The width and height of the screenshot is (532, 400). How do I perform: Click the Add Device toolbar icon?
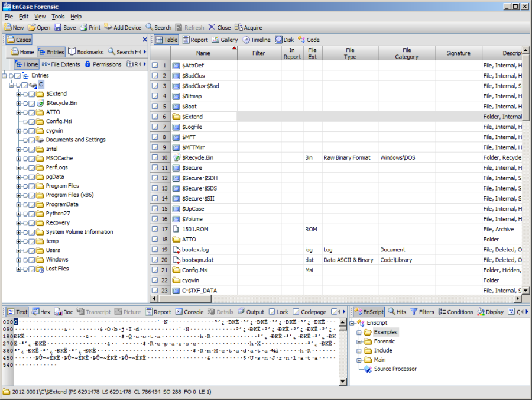108,27
